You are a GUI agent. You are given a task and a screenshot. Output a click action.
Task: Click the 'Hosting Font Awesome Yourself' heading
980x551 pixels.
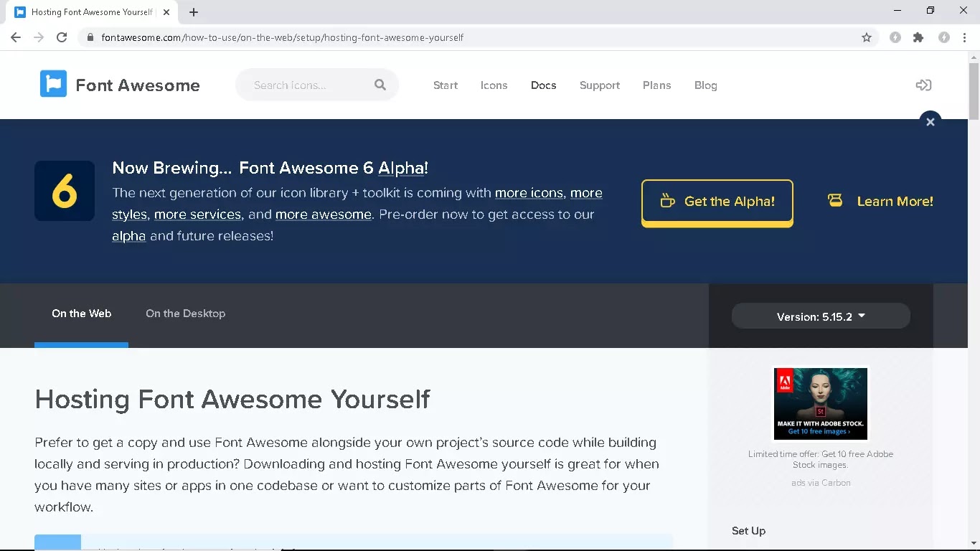[x=232, y=399]
